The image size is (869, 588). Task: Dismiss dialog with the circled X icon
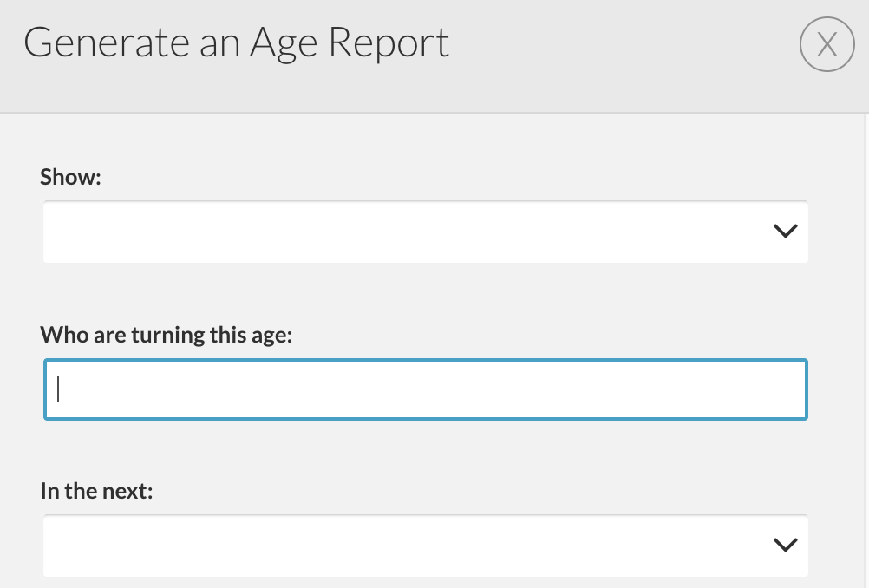pos(827,44)
